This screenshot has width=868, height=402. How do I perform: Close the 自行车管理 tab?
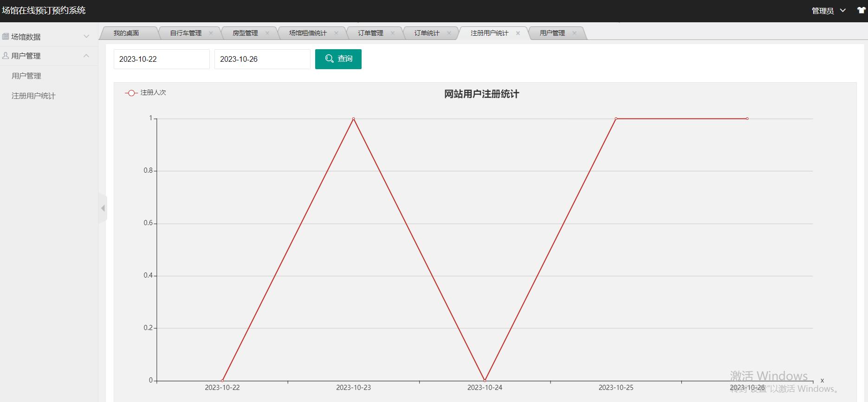211,33
